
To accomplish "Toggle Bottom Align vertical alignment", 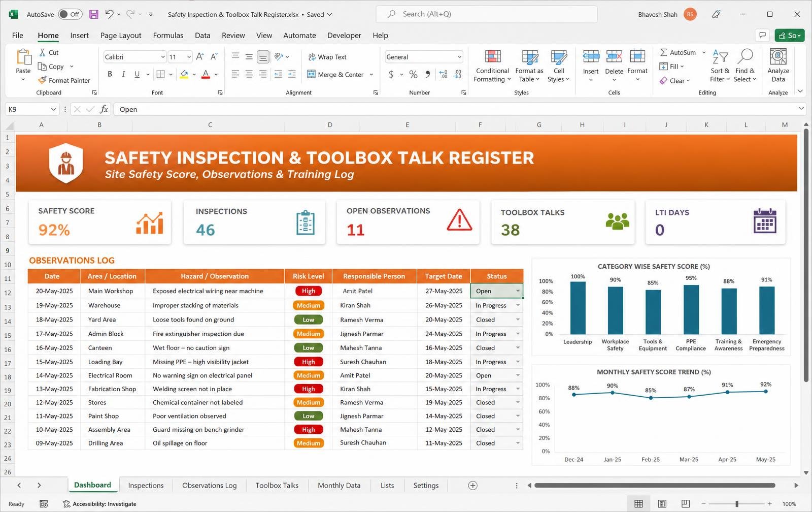I will pyautogui.click(x=263, y=57).
